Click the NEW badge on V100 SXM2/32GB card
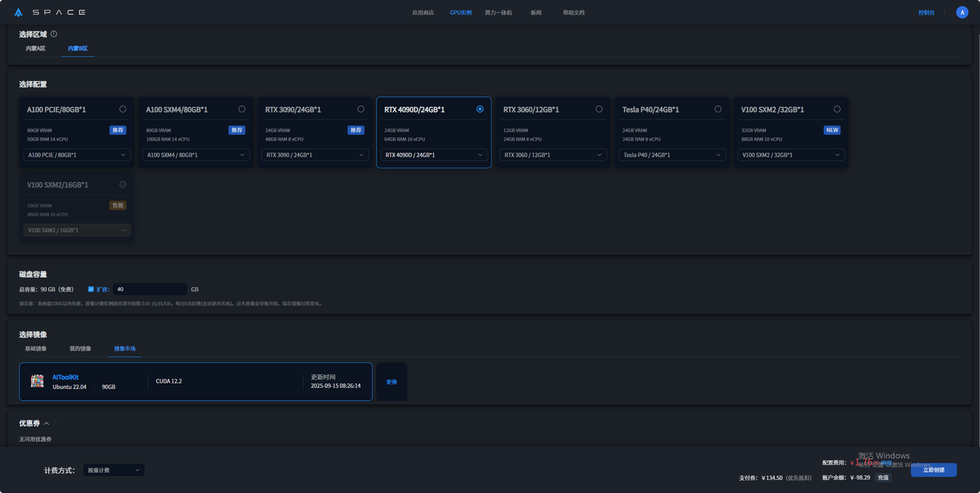The height and width of the screenshot is (493, 980). (x=832, y=130)
